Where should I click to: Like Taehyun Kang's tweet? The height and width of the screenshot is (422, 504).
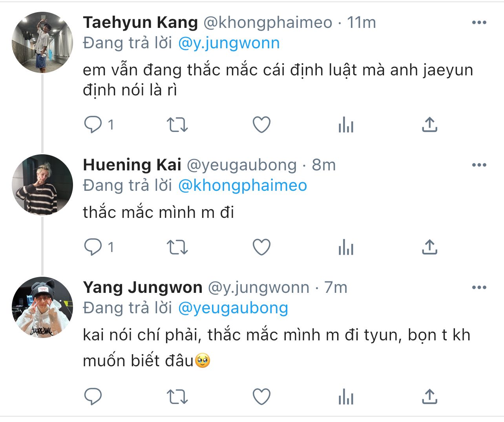(261, 125)
